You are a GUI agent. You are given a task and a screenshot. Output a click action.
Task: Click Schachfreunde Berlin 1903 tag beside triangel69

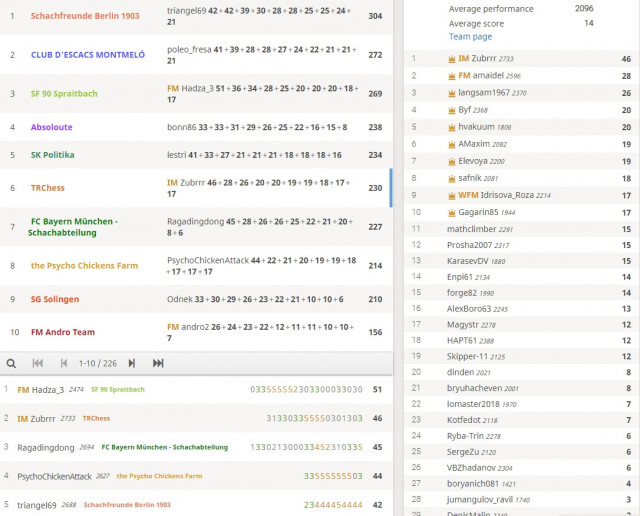(x=127, y=505)
